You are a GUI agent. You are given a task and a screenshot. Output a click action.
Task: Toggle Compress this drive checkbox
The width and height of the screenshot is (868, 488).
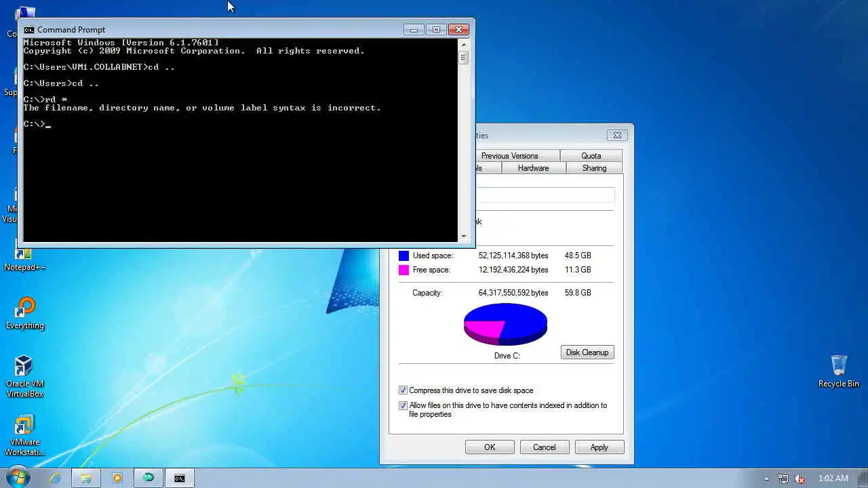[403, 390]
